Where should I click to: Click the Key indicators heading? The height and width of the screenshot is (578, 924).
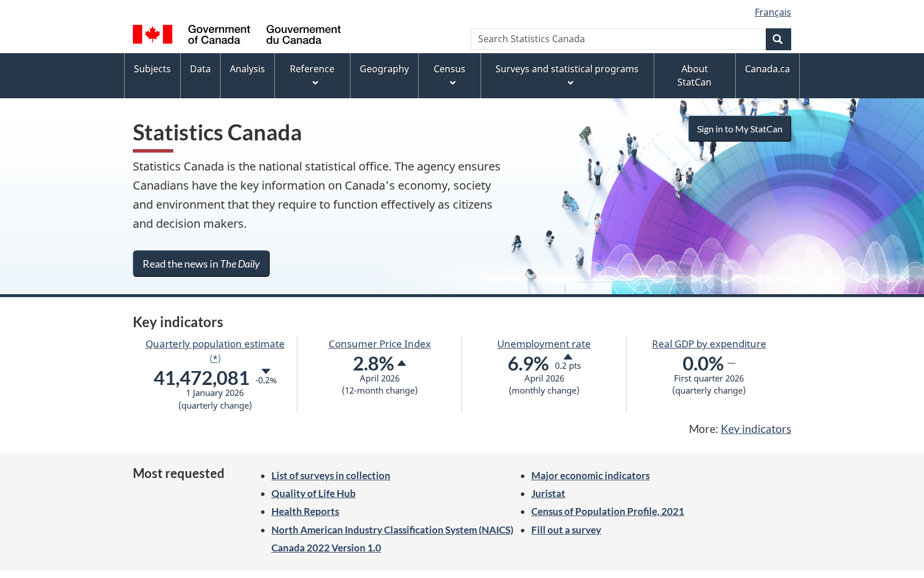click(178, 322)
